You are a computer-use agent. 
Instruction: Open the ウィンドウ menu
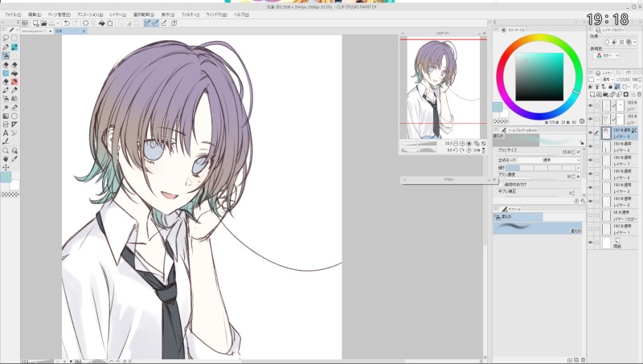(x=216, y=14)
